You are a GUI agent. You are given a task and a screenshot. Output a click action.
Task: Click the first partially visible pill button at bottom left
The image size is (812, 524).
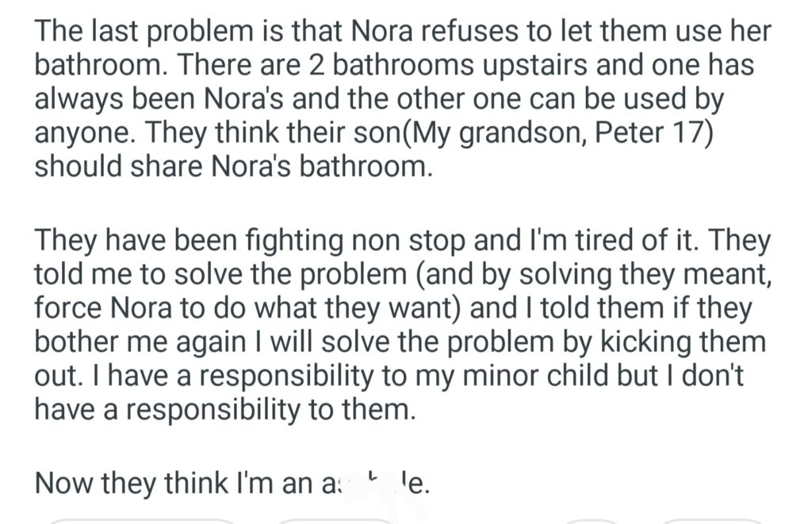tap(143, 521)
